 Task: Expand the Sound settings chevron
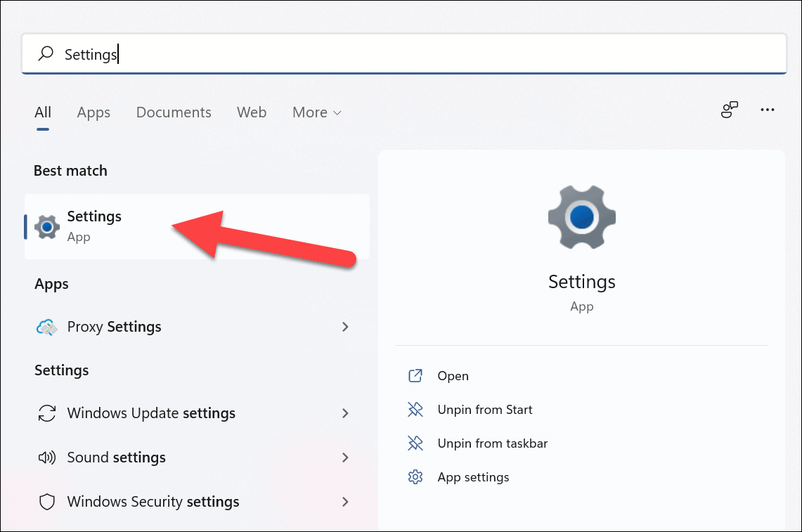pyautogui.click(x=345, y=458)
